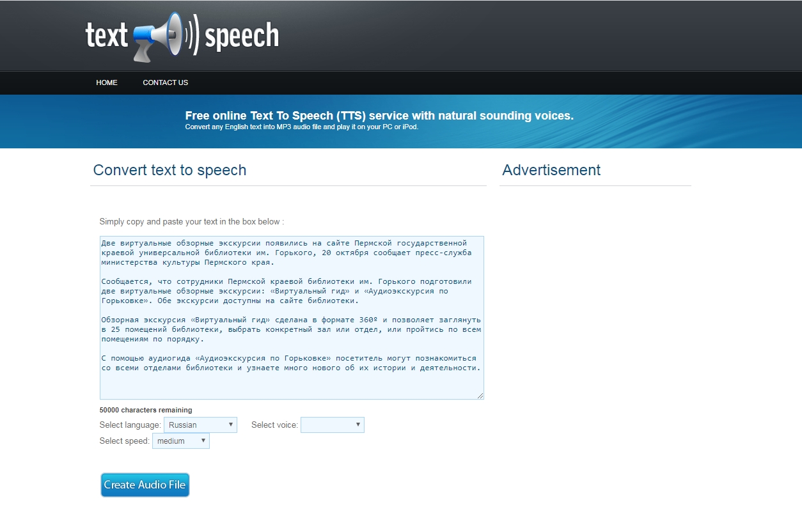Expand the language dropdown arrow
Viewport: 802px width, 532px height.
coord(231,425)
